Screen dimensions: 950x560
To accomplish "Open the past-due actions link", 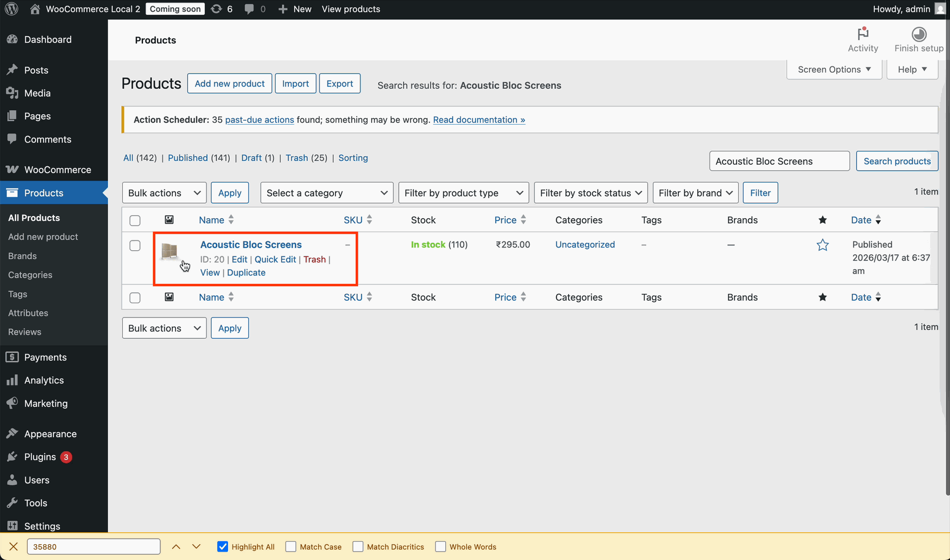I will point(259,120).
